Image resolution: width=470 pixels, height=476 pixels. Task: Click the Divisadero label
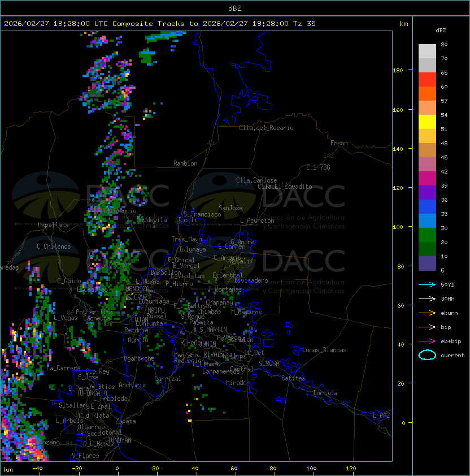coord(251,280)
